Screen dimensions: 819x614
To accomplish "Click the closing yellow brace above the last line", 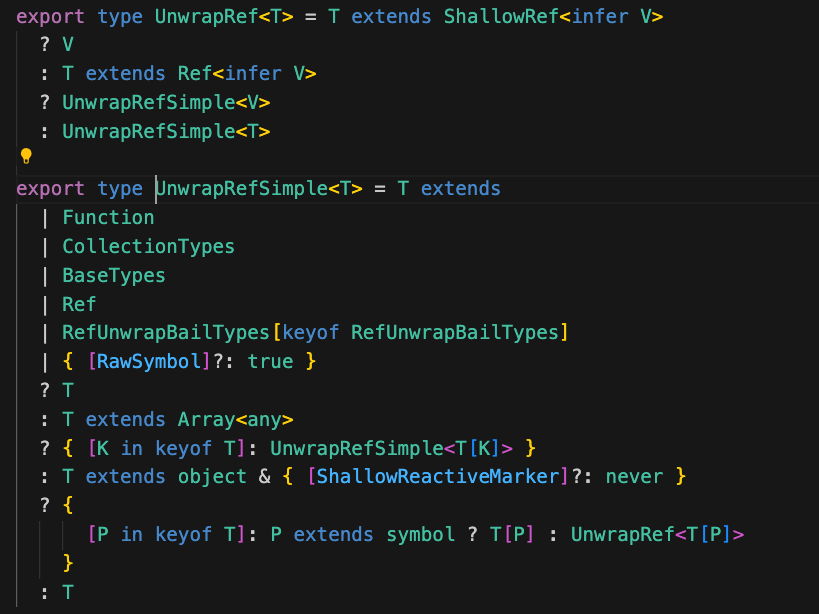I will (68, 563).
